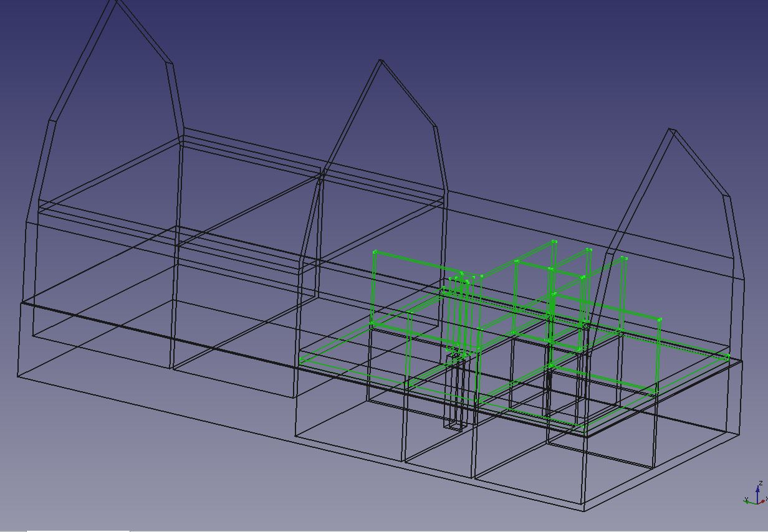
Task: Pick the green vertex on right-side low wall
Action: (660, 320)
